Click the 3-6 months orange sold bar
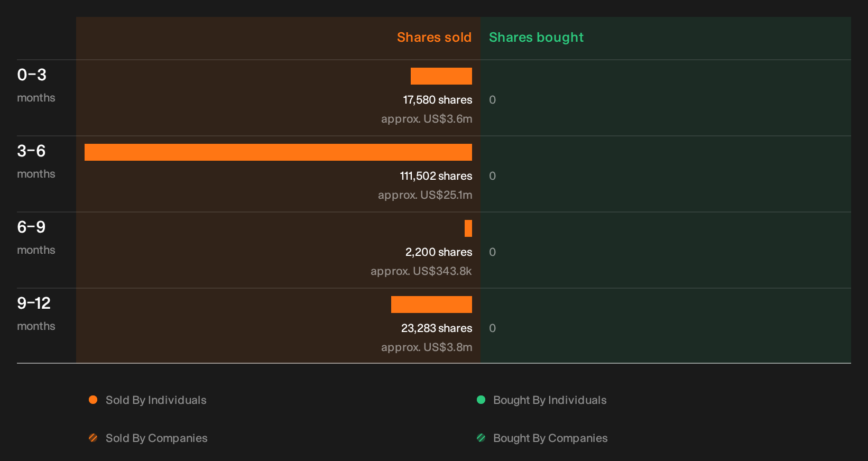868x461 pixels. pos(278,152)
